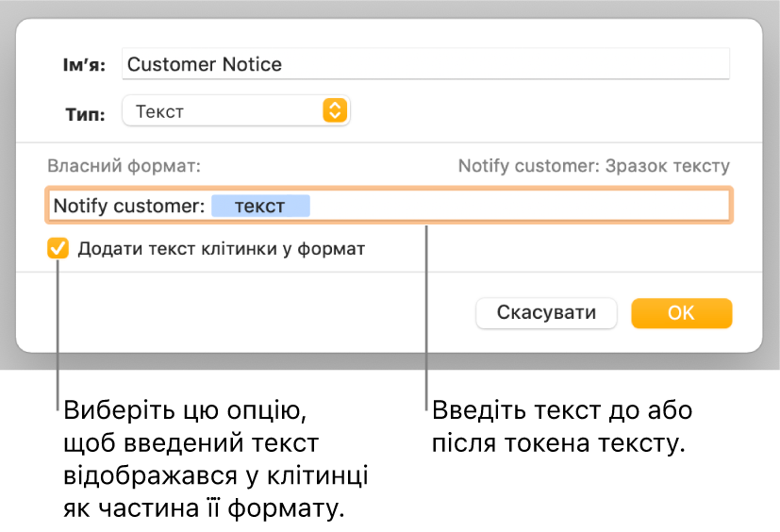Open the Тип dropdown set to Текст

pos(236,111)
